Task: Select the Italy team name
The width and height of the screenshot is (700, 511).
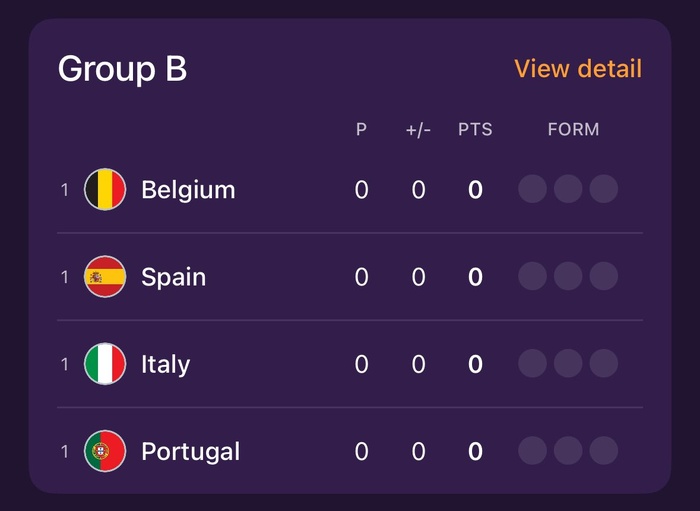Action: [165, 364]
